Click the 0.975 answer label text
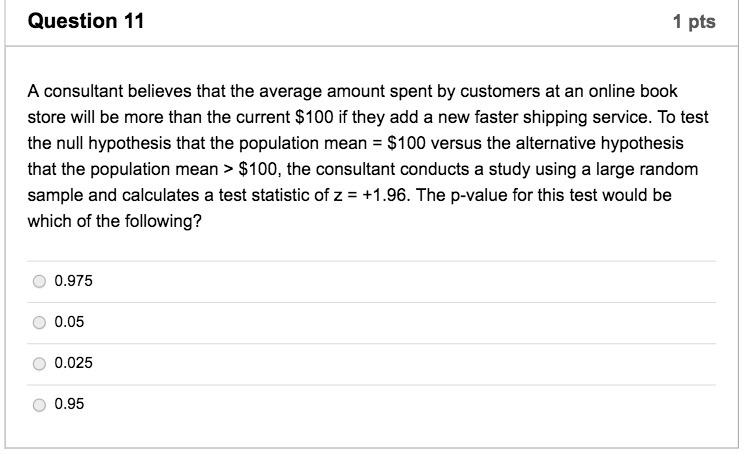This screenshot has width=744, height=455. [x=73, y=282]
